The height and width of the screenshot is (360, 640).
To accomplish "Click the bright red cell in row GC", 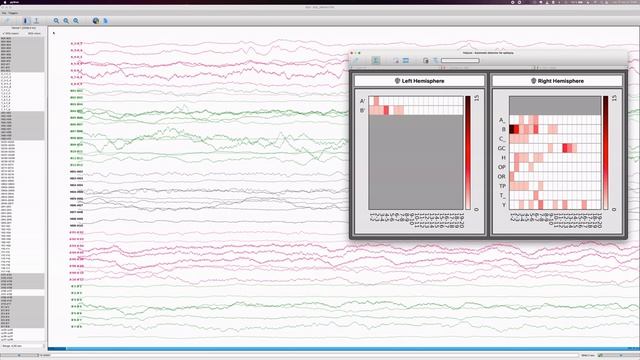I will point(565,148).
